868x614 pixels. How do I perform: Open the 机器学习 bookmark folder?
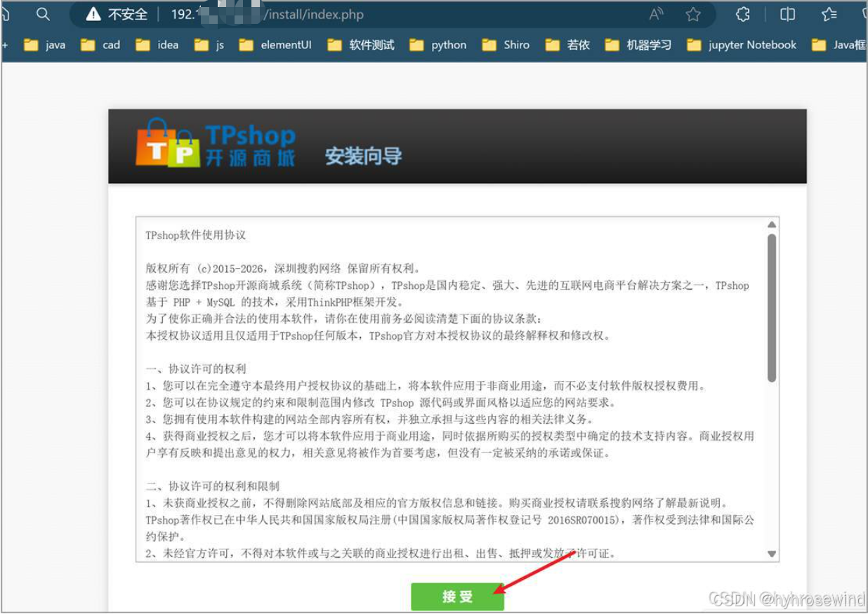click(638, 45)
